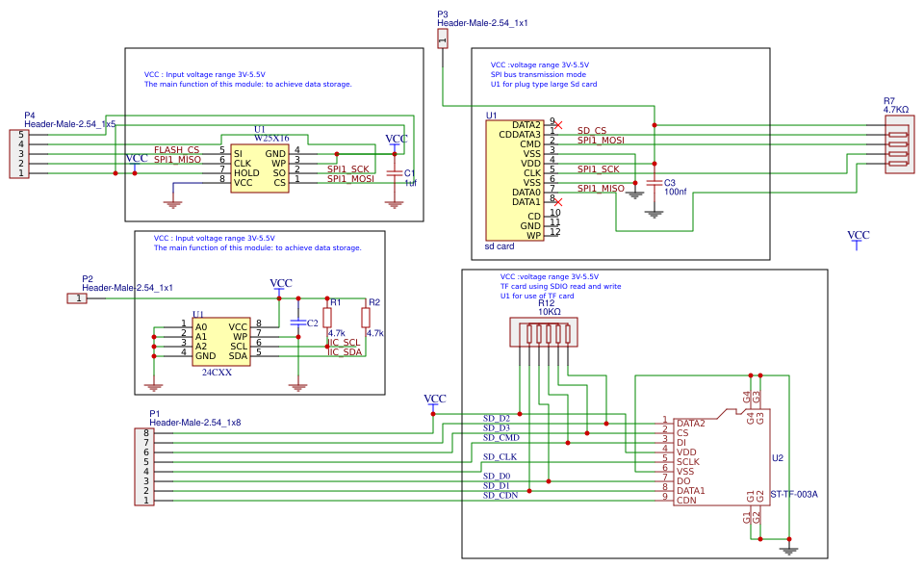
Task: Select the FLASH_CS net label
Action: [178, 149]
